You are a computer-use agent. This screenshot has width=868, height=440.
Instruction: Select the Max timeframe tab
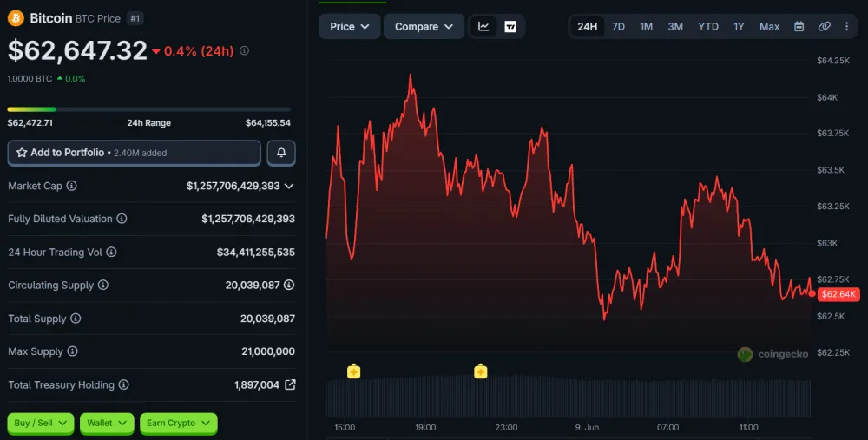[769, 27]
